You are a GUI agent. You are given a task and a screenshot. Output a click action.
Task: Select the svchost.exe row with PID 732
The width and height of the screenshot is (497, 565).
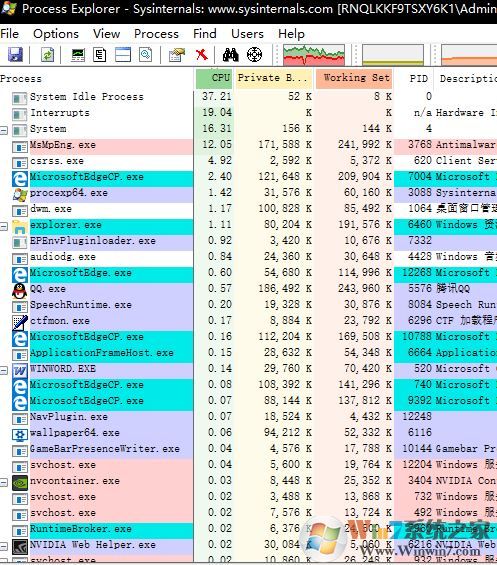248,497
